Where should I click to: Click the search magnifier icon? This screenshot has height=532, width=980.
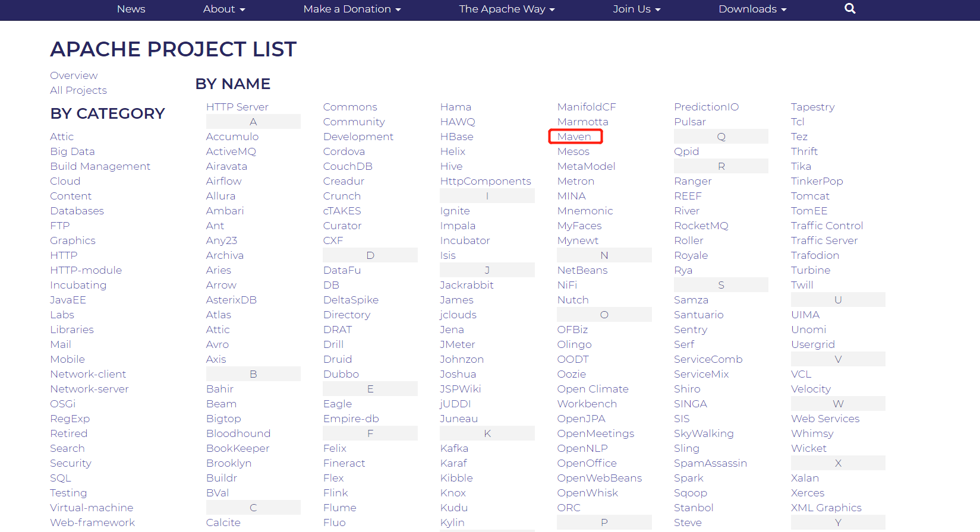pos(850,9)
